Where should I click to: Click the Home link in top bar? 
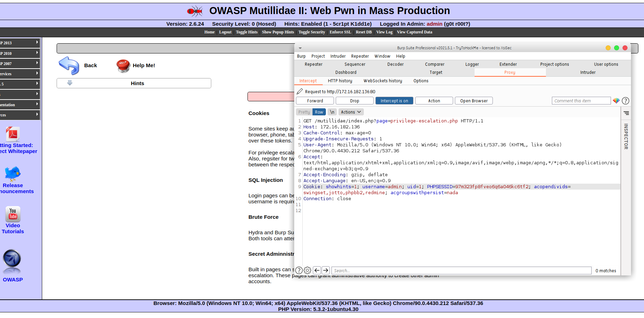coord(210,32)
